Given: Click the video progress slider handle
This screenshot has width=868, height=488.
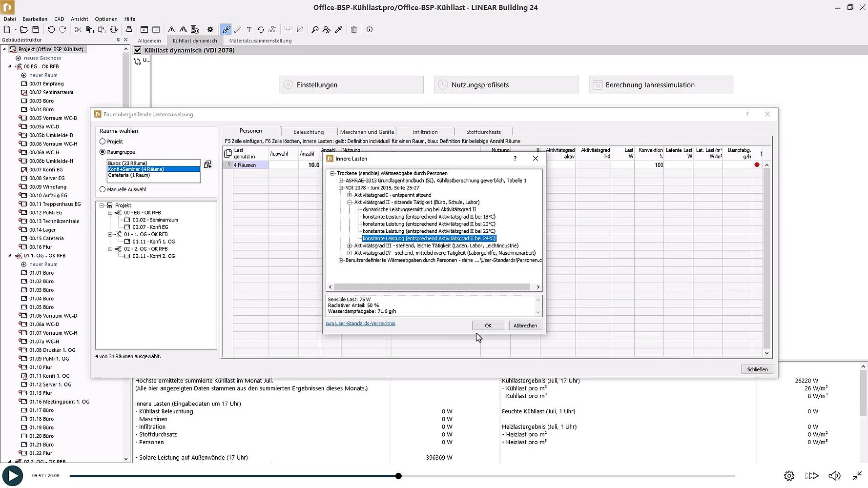Looking at the screenshot, I should [398, 476].
